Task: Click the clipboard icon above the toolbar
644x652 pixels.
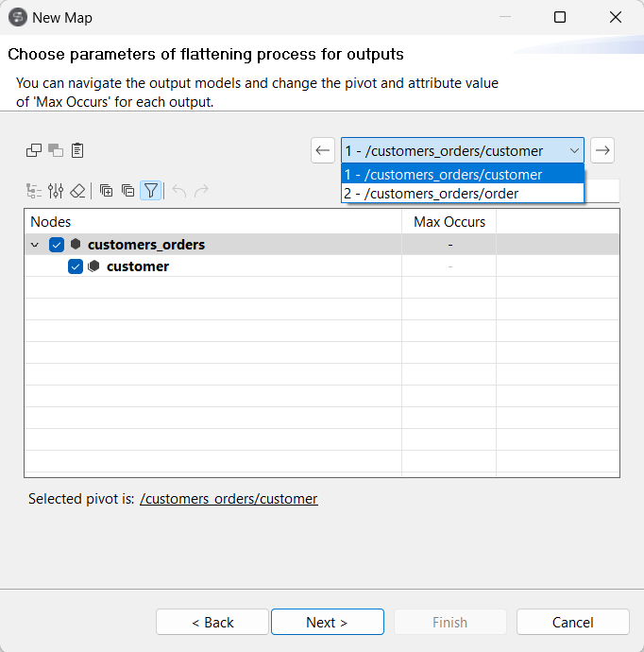Action: pyautogui.click(x=78, y=150)
